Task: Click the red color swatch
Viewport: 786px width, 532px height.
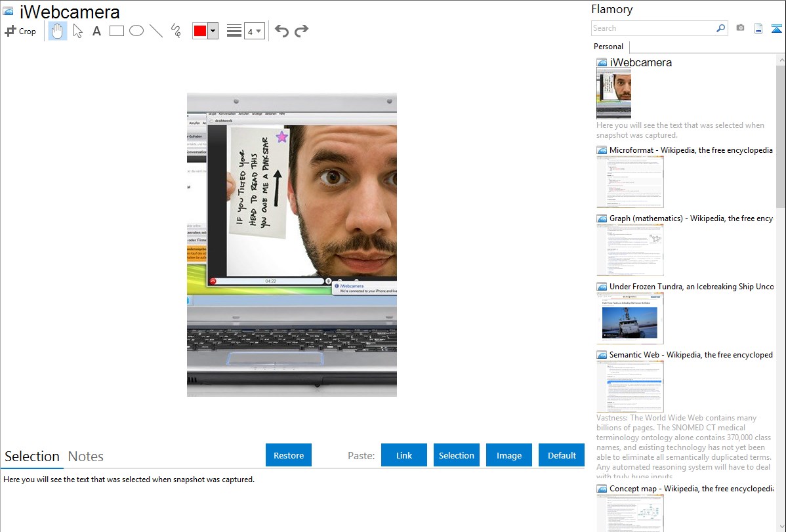Action: click(x=200, y=31)
